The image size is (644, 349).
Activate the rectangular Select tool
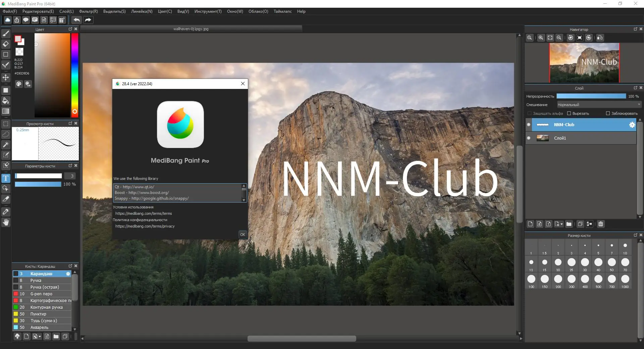(6, 124)
